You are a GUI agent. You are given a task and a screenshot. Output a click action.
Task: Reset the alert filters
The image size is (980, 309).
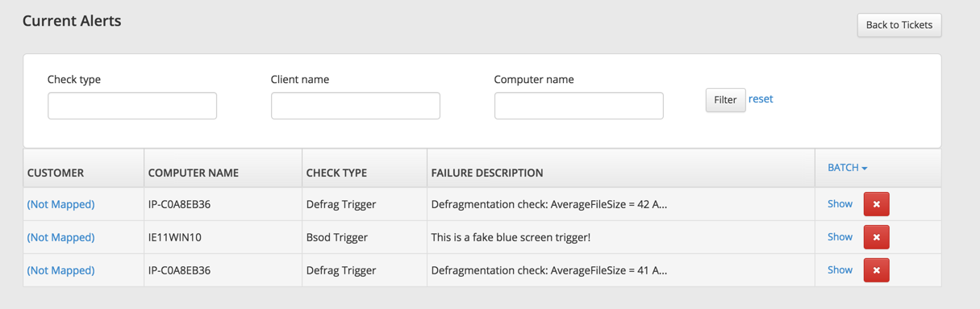pos(761,99)
